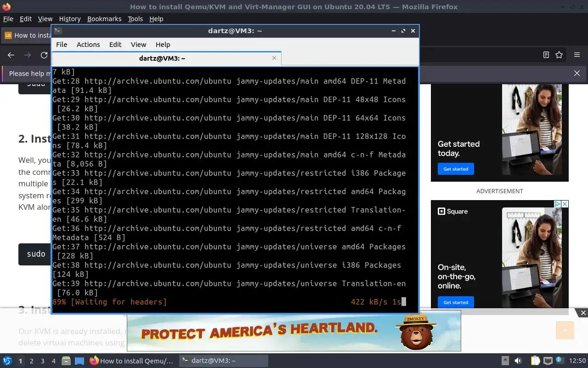Click Firefox forward arrow button

(28, 55)
